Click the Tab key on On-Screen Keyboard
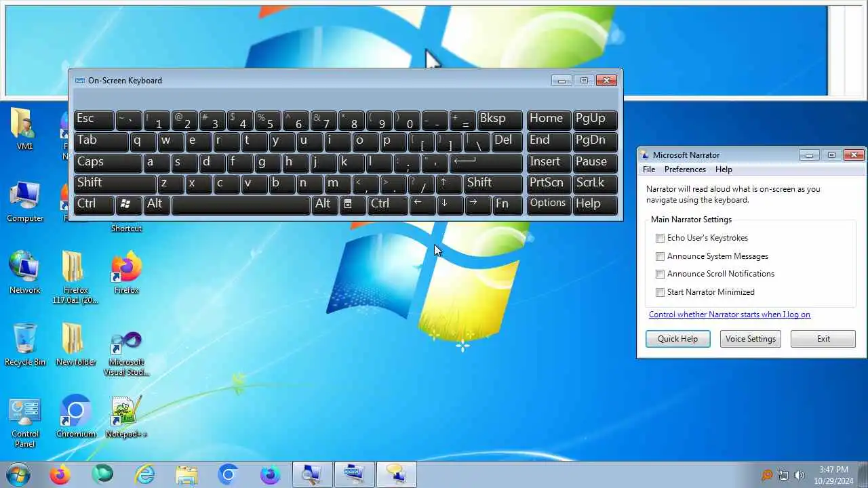This screenshot has height=488, width=868. pos(100,141)
